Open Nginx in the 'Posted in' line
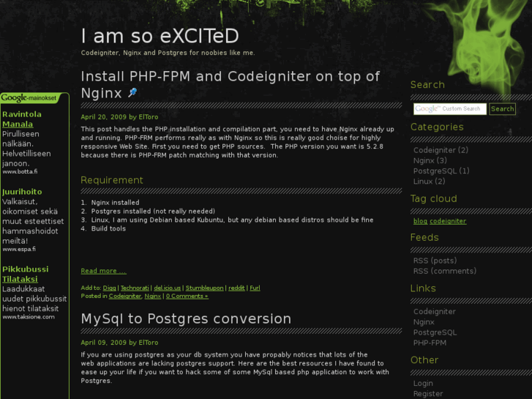The image size is (532, 399). [x=153, y=296]
